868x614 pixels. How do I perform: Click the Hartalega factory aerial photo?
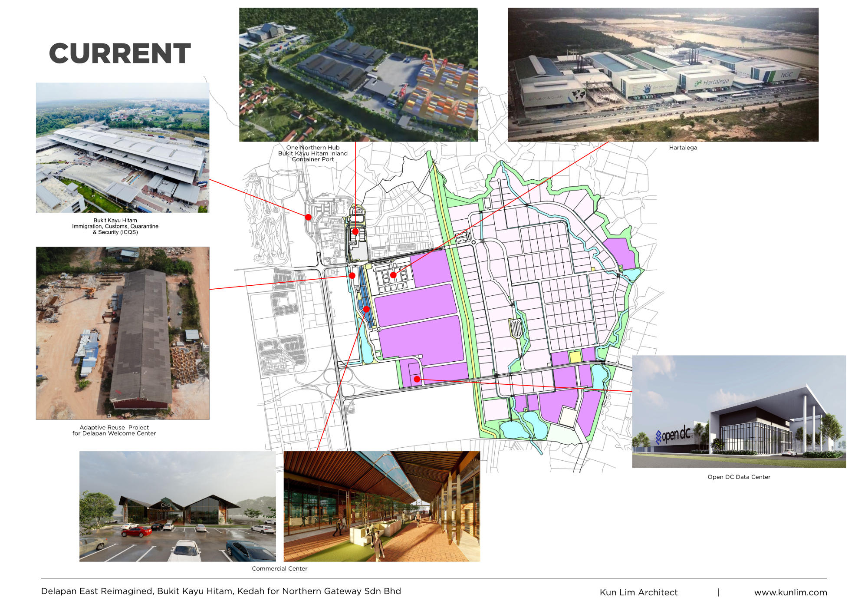click(x=663, y=75)
